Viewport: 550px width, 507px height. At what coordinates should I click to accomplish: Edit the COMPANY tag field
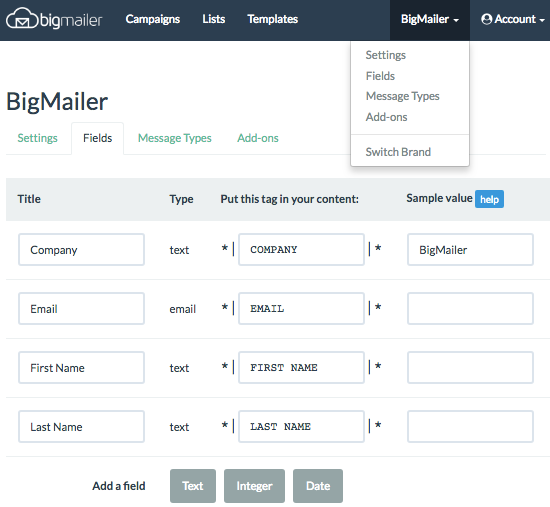point(301,250)
